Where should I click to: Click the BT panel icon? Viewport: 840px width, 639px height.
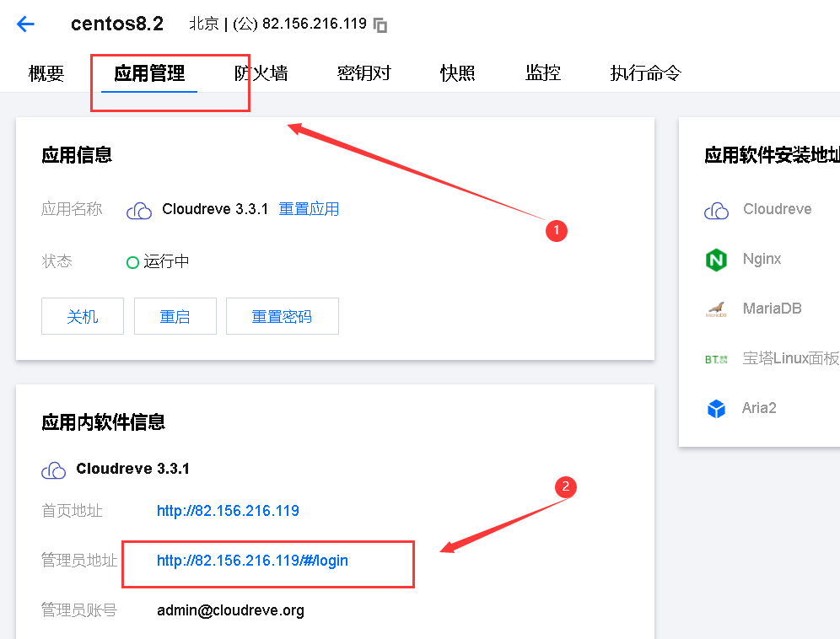716,359
